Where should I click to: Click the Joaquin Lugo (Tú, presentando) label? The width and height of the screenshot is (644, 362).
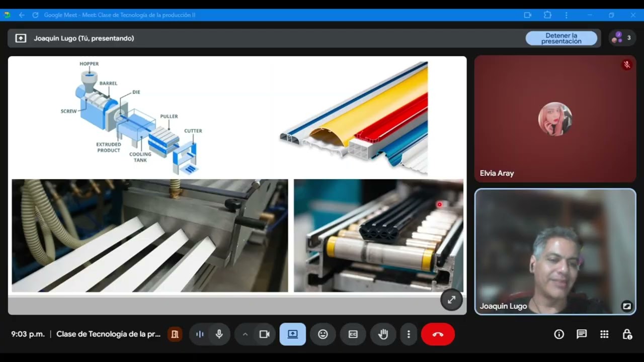[x=84, y=38]
